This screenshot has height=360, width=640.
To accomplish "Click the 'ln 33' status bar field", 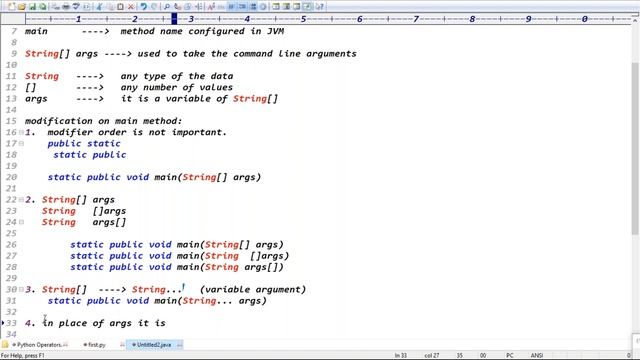I will tap(401, 356).
